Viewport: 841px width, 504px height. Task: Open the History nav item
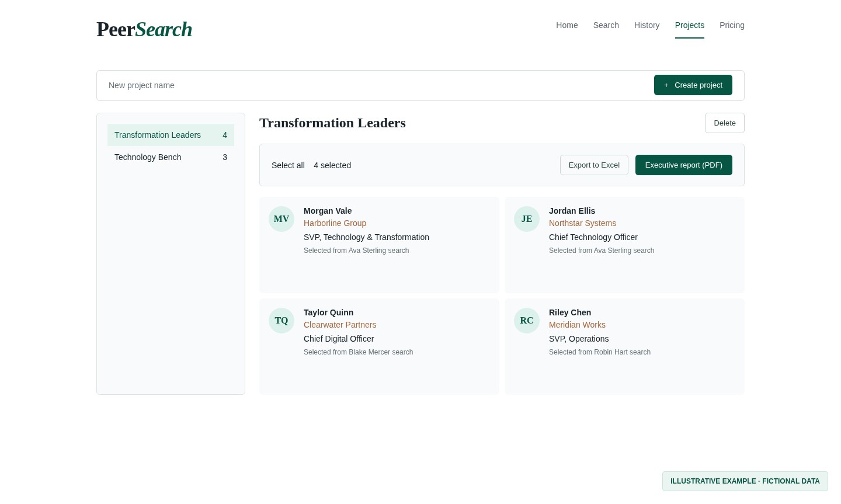point(647,25)
